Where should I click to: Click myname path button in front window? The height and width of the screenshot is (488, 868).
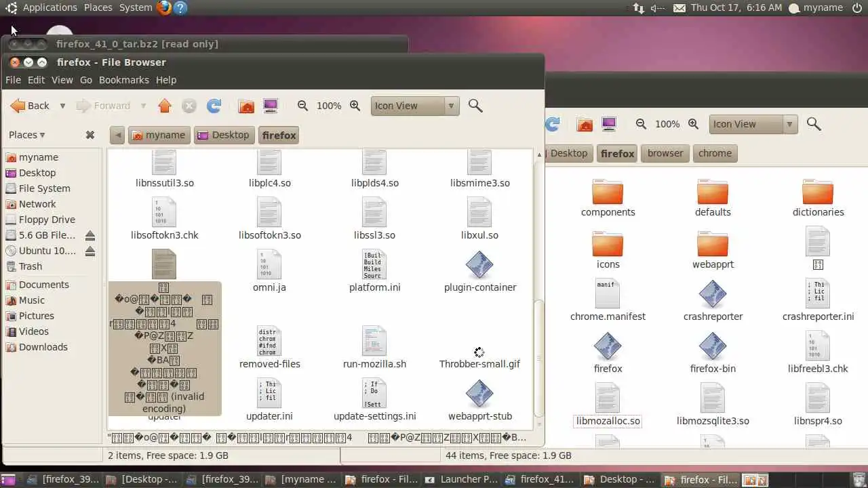(159, 135)
